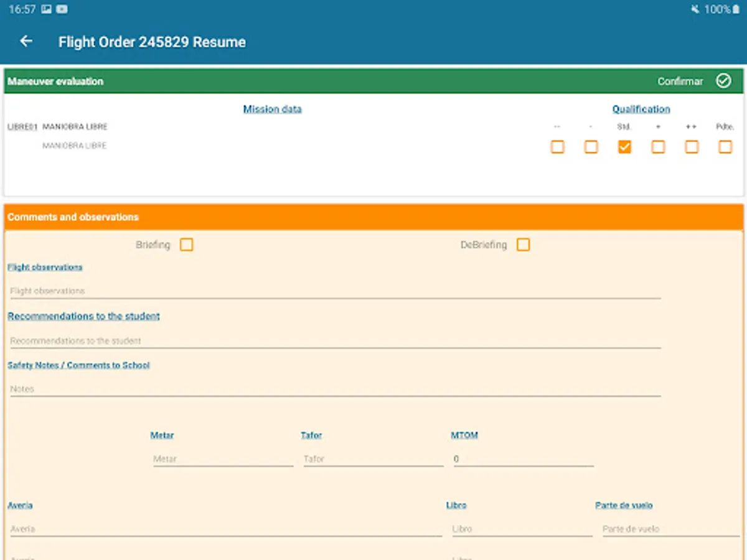
Task: Go back using the arrow icon
Action: [26, 41]
